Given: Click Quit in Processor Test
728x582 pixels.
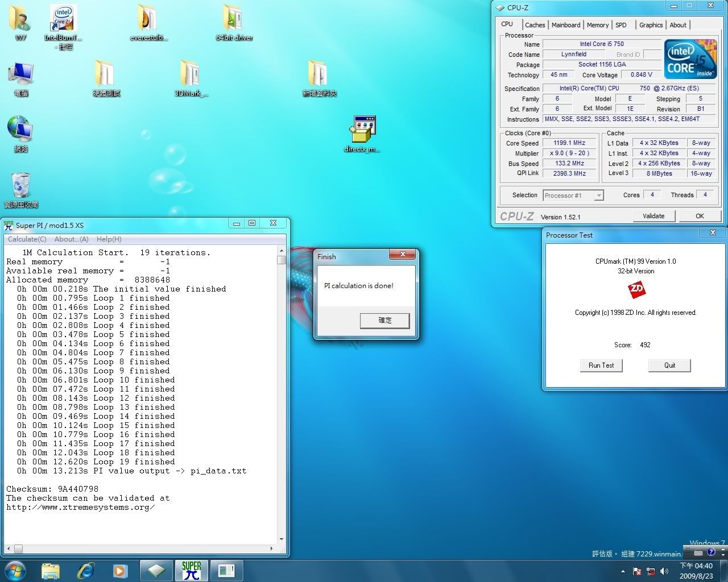Looking at the screenshot, I should pyautogui.click(x=669, y=365).
